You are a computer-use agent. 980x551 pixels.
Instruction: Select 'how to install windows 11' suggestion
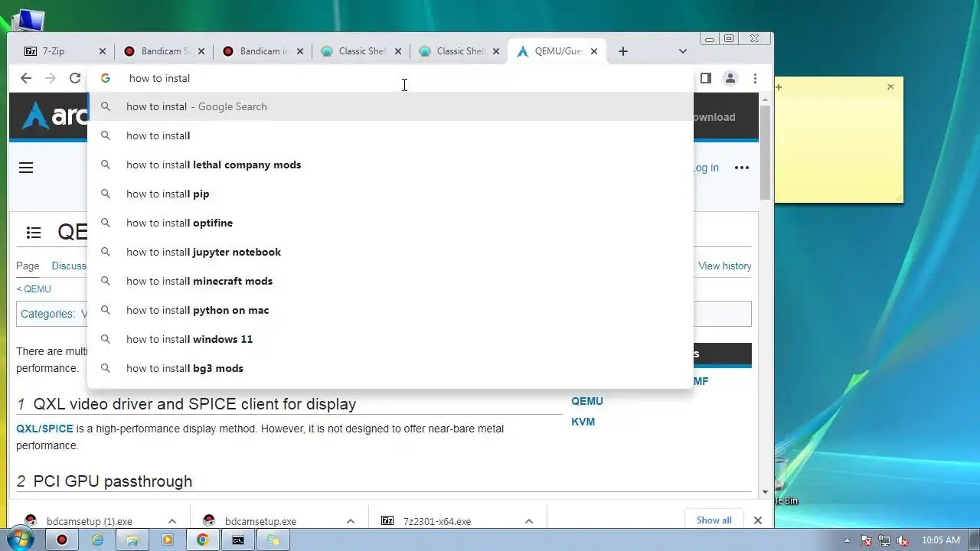click(x=390, y=339)
